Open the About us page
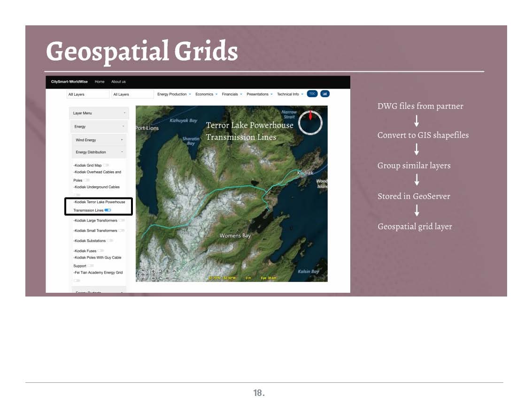532x411 pixels. (x=118, y=82)
